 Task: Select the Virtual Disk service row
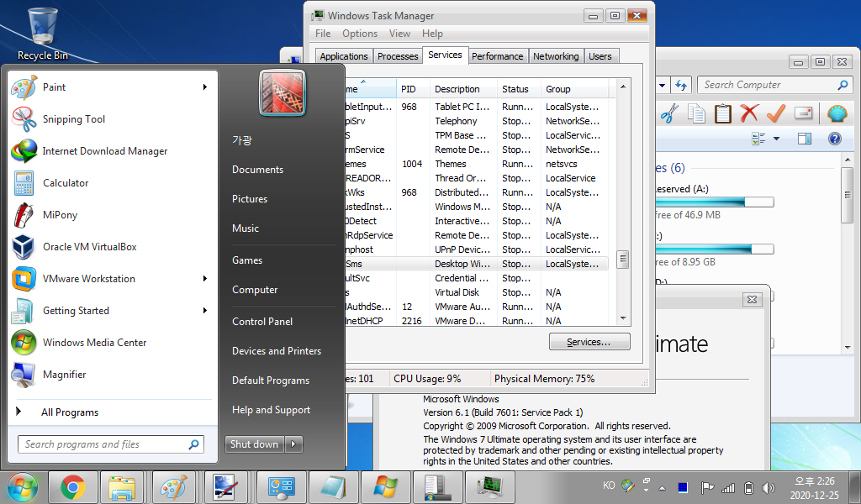476,292
